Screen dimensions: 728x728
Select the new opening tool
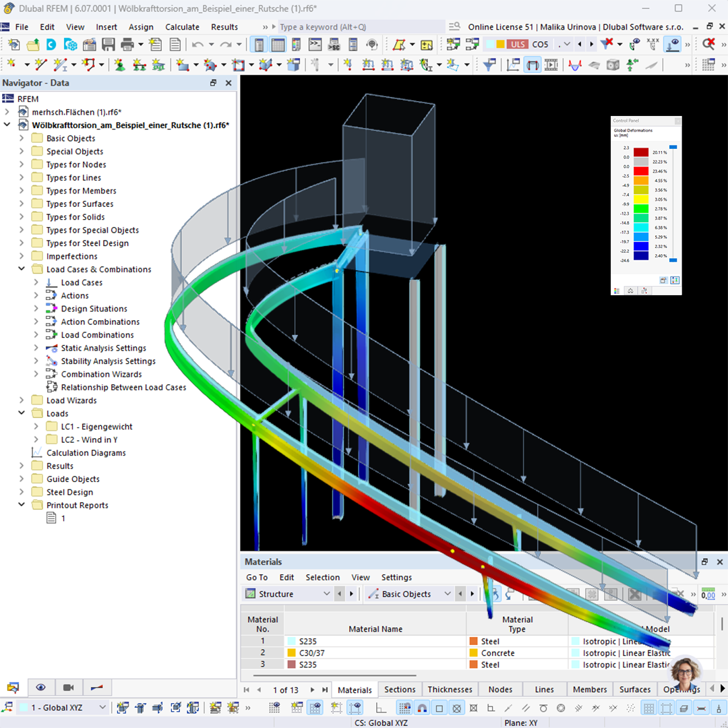(x=238, y=65)
